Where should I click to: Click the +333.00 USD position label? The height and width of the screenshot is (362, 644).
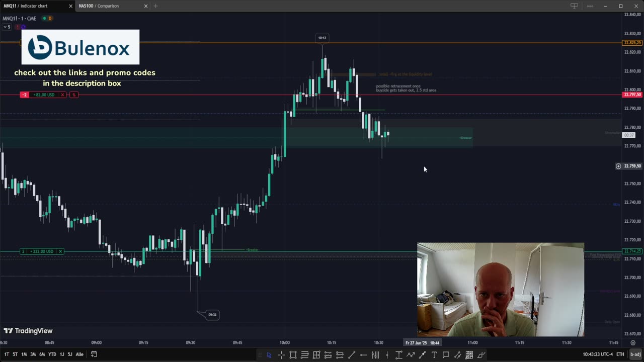coord(43,251)
